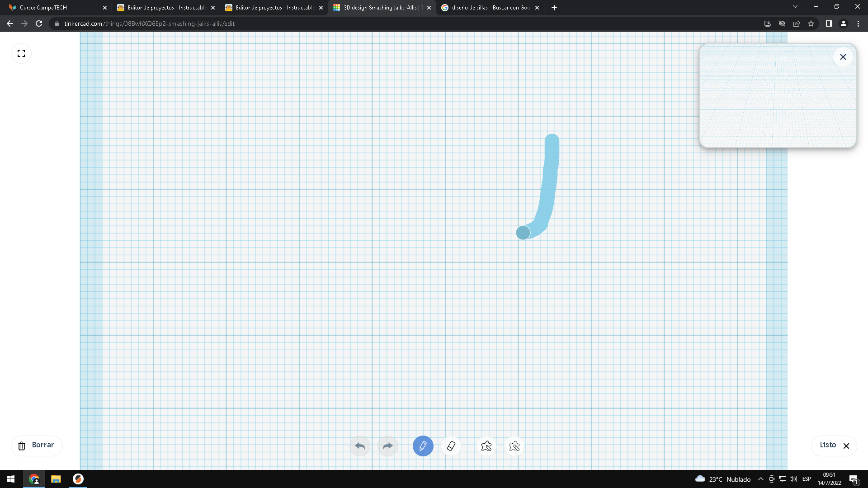Toggle fullscreen mode icon
Screen dimensions: 868x488
point(21,53)
